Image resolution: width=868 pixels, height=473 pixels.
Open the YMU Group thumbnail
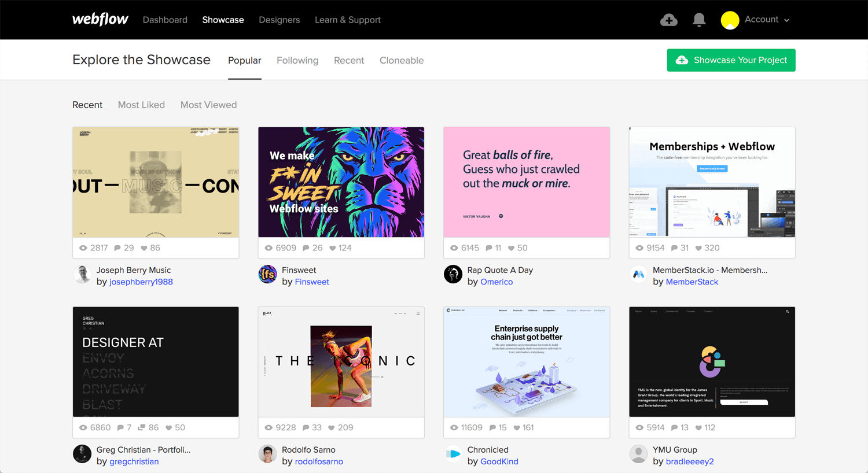[x=712, y=362]
